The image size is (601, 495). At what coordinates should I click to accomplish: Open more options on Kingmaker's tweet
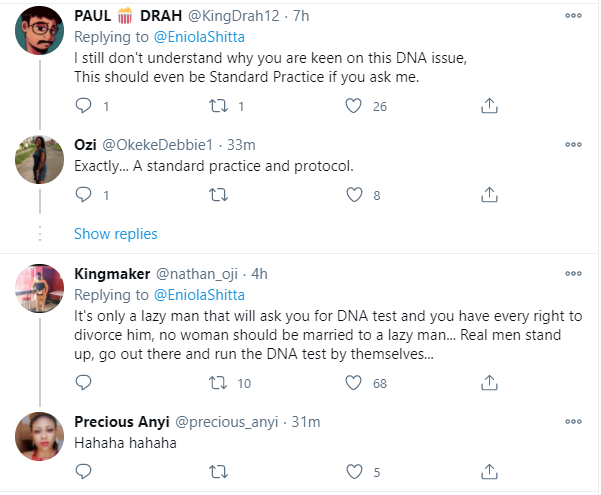(x=573, y=273)
